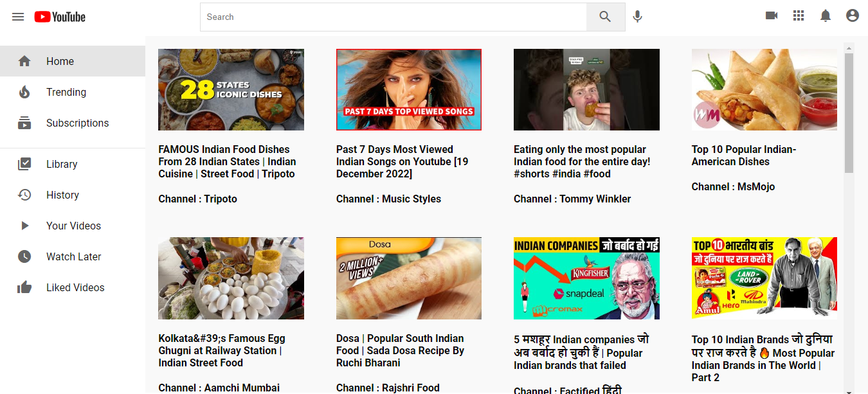The width and height of the screenshot is (868, 394).
Task: Click the Home house icon
Action: (x=24, y=61)
